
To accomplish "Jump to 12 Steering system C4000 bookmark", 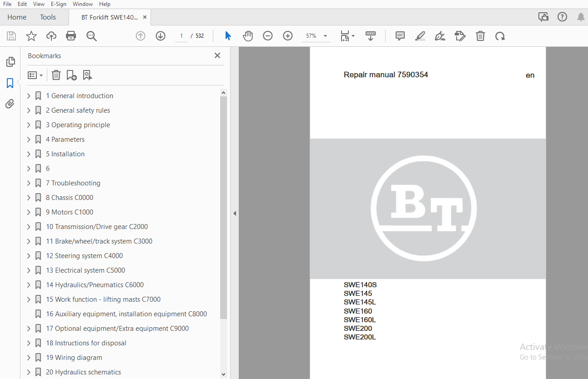I will tap(84, 256).
